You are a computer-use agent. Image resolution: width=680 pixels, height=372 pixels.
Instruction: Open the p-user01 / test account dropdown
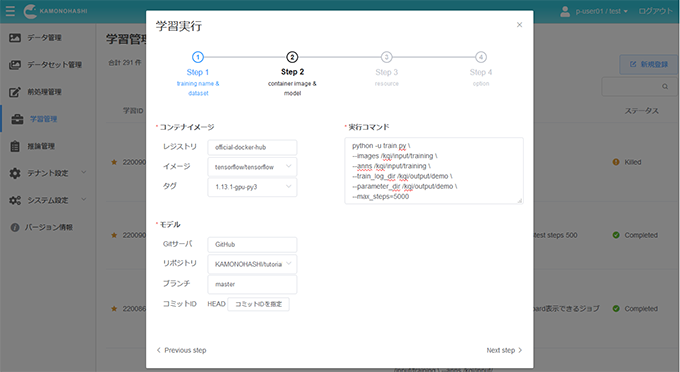(x=601, y=11)
